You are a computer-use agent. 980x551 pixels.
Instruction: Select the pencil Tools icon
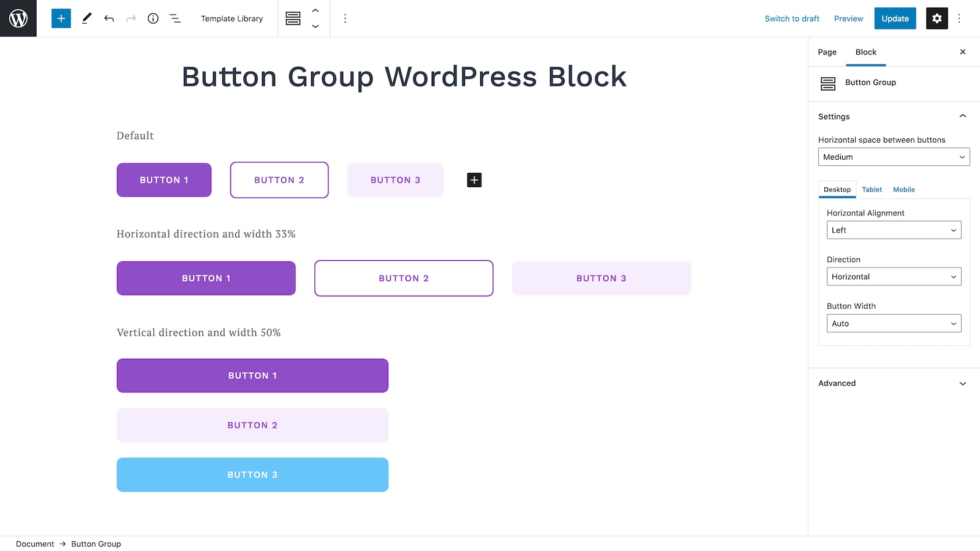point(87,18)
